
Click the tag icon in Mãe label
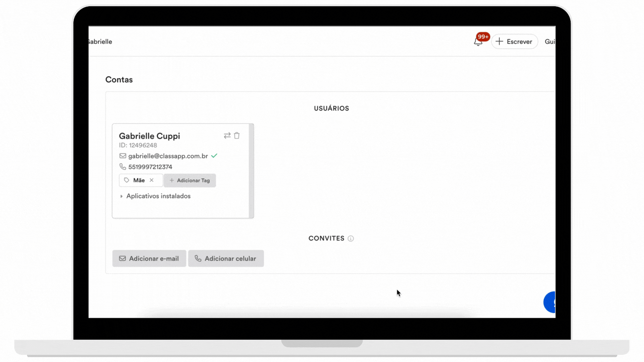click(x=127, y=180)
